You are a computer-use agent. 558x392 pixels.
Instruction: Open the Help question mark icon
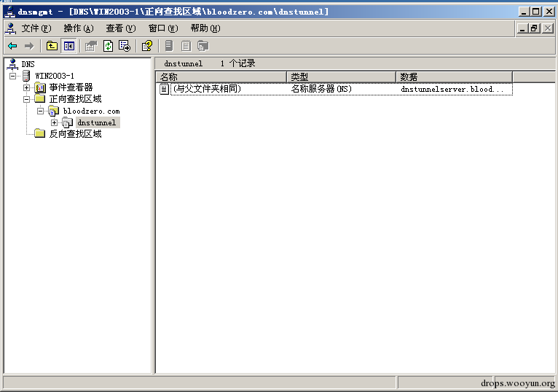click(x=147, y=46)
